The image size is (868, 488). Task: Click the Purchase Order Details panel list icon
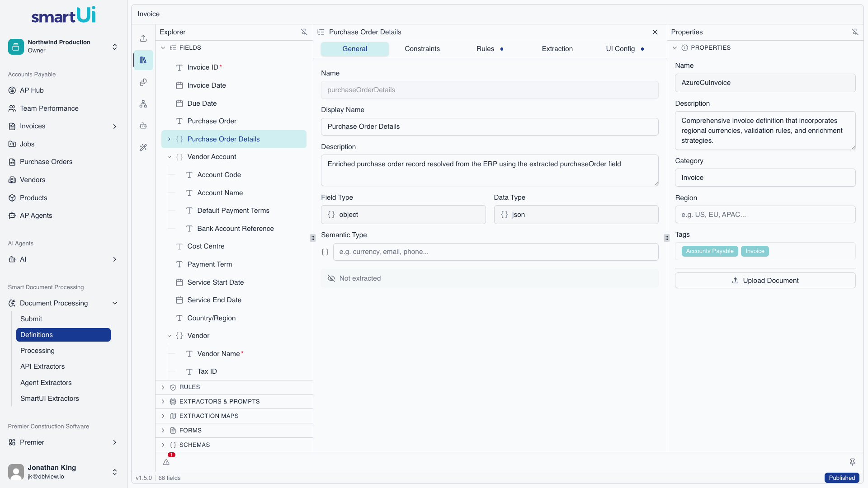321,32
